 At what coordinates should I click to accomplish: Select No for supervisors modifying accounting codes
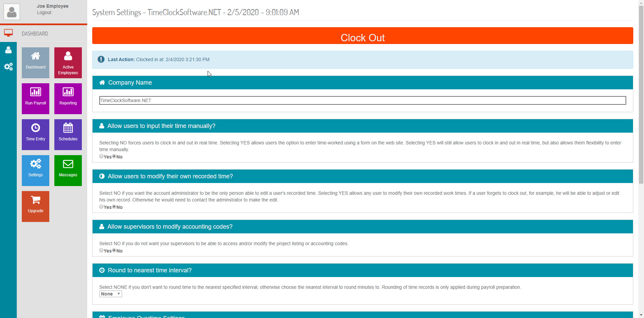[x=114, y=251]
